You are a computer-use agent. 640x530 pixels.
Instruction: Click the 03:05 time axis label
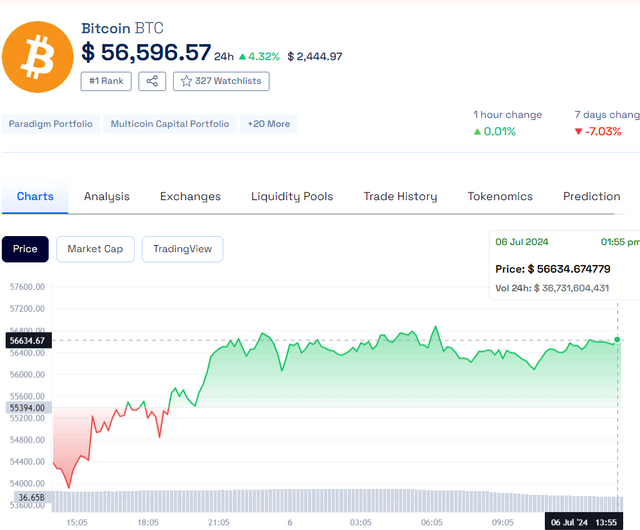click(361, 523)
